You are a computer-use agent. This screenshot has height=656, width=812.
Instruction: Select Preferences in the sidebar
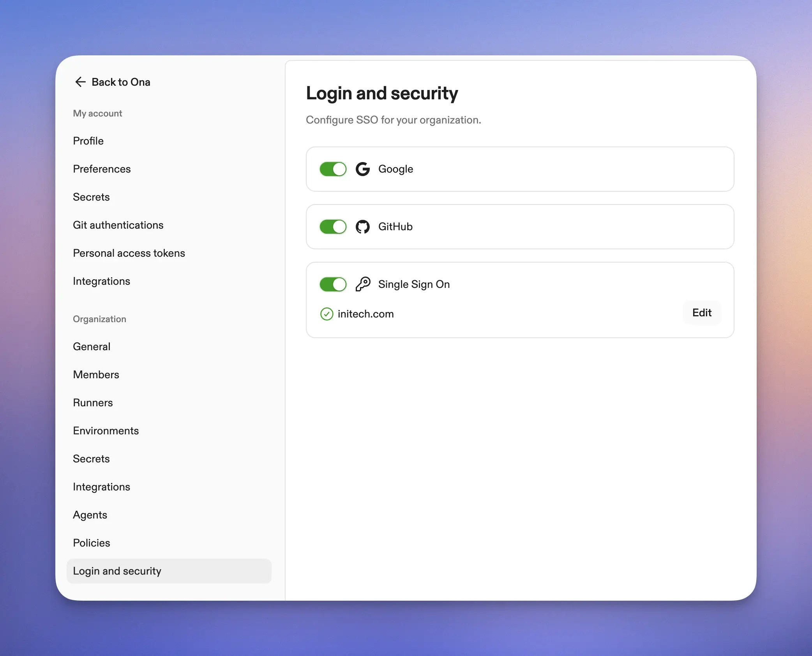102,169
